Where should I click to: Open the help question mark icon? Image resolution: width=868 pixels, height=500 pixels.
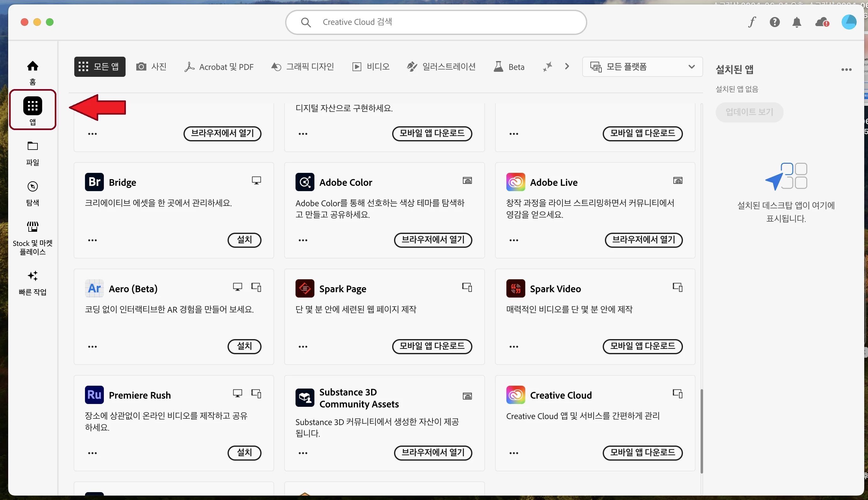(x=774, y=22)
